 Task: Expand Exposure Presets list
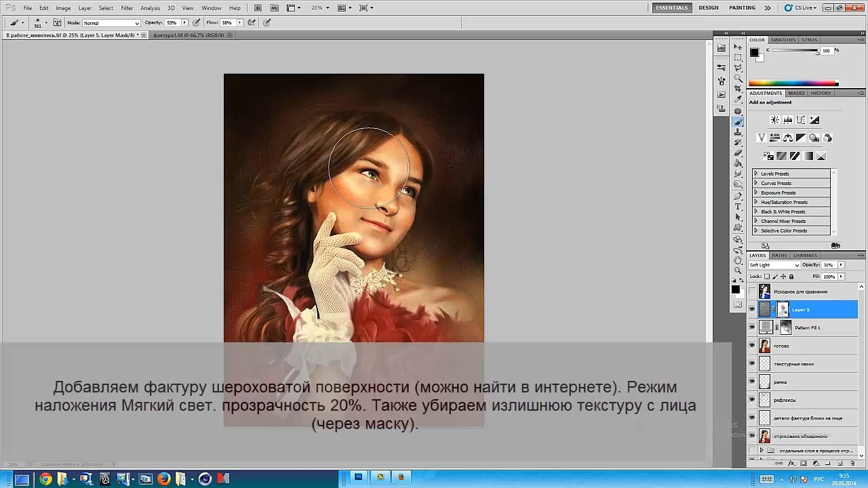click(756, 192)
